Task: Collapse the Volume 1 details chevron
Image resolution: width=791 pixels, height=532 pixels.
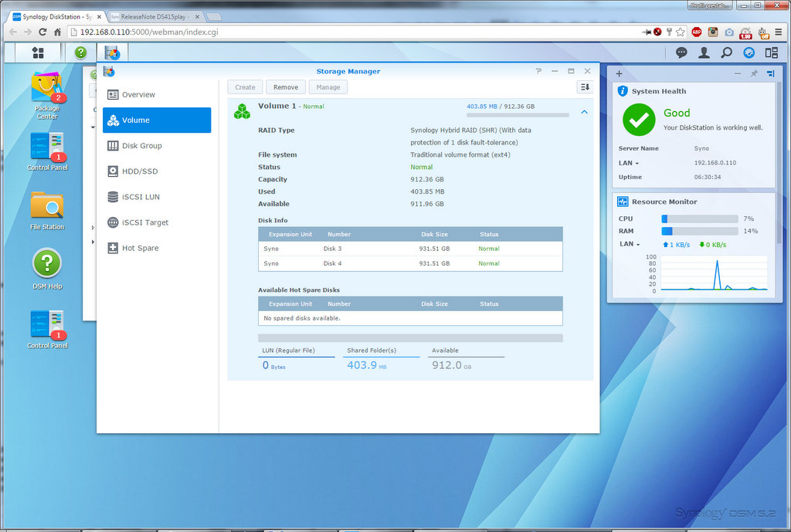Action: pos(584,111)
